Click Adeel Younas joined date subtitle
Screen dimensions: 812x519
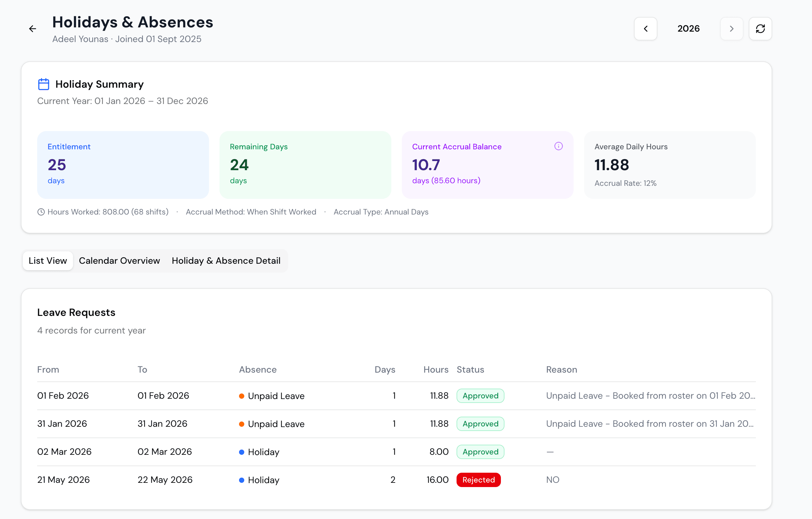(127, 39)
